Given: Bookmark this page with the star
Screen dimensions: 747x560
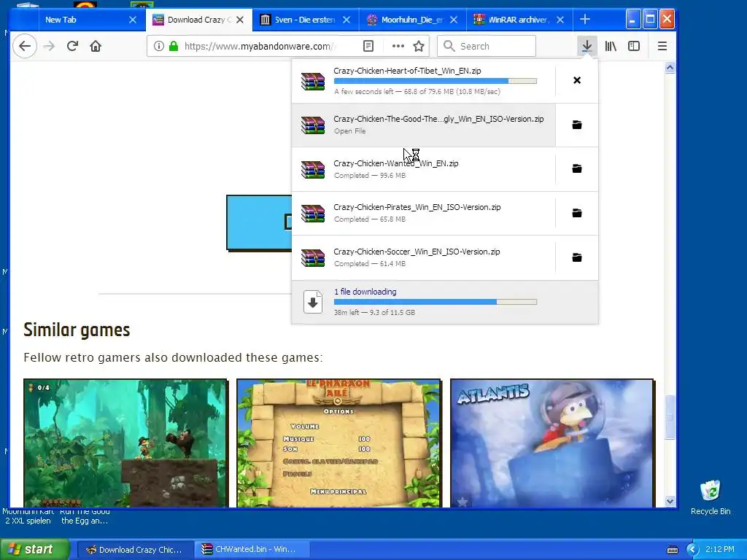Looking at the screenshot, I should click(419, 46).
